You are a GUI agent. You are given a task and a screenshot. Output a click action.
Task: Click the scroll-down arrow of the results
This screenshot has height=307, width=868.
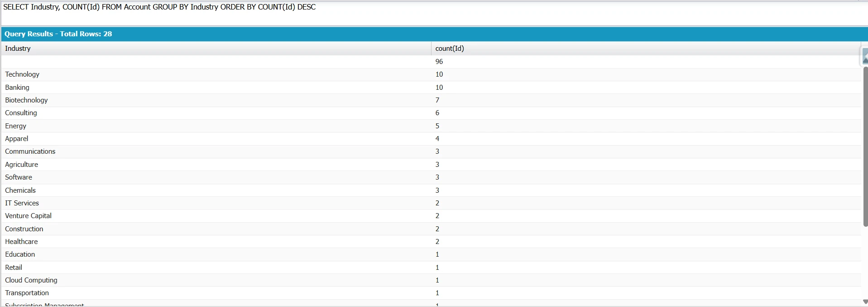(x=865, y=302)
